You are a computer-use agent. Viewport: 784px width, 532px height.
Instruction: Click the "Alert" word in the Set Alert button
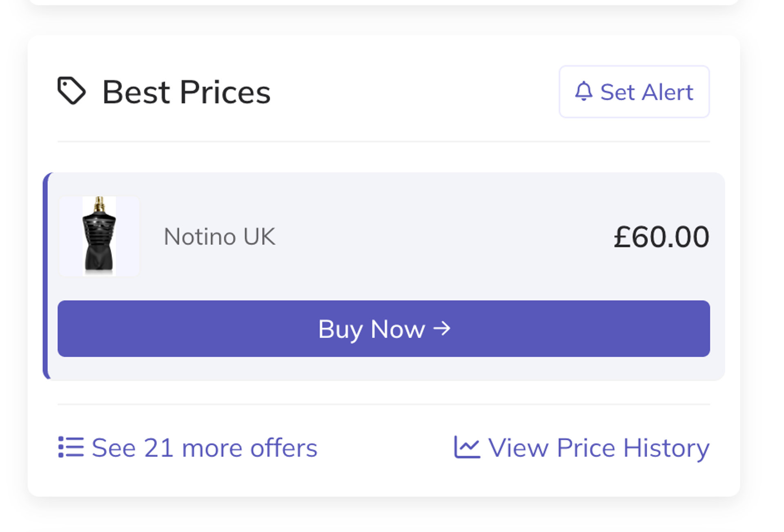point(667,92)
